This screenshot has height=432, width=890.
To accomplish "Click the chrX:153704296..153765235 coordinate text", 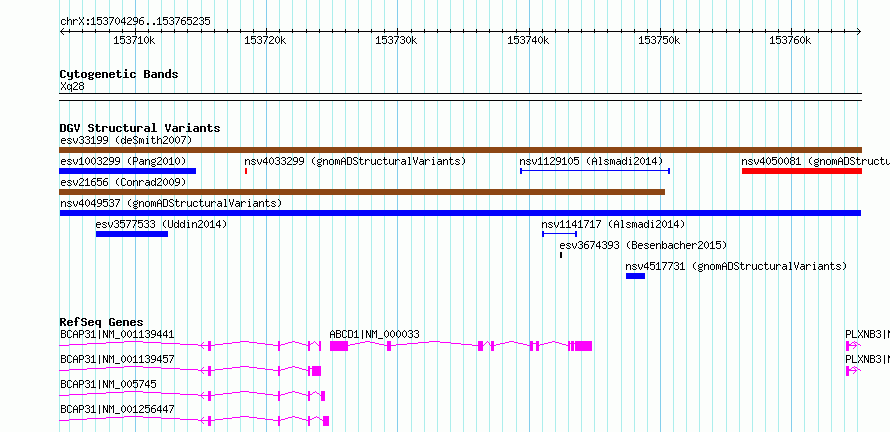I will [x=135, y=22].
